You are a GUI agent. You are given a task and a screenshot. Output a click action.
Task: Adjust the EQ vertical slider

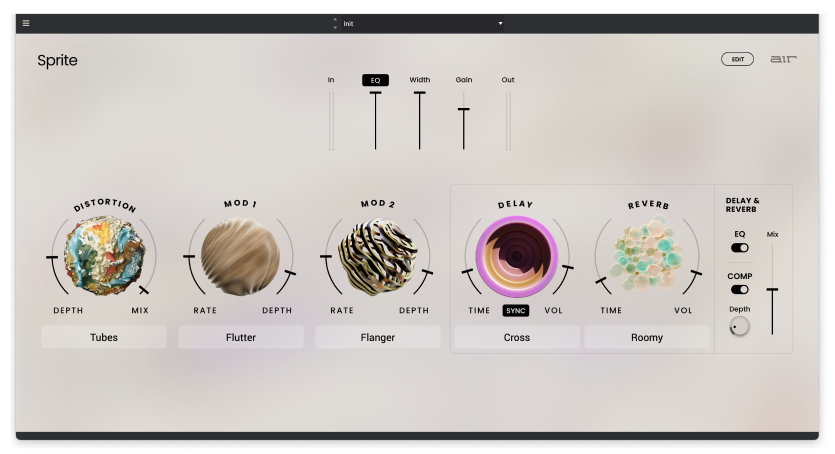click(375, 120)
